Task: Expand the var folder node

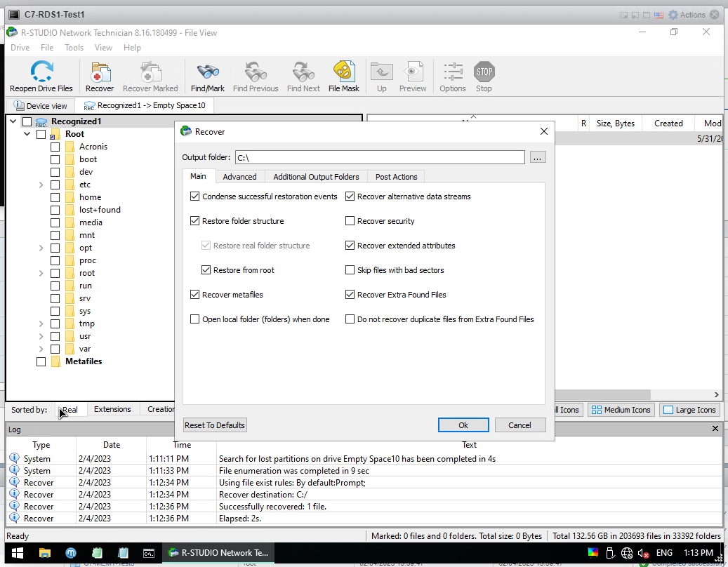Action: click(41, 349)
